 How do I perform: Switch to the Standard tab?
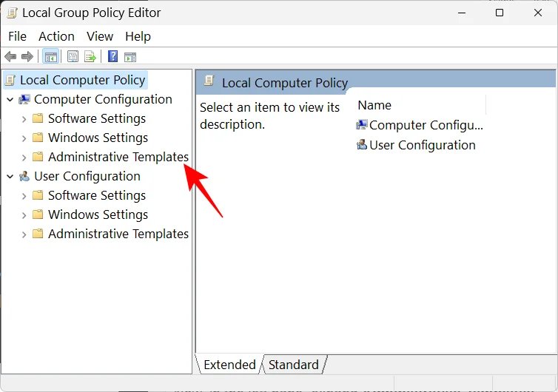(x=294, y=365)
